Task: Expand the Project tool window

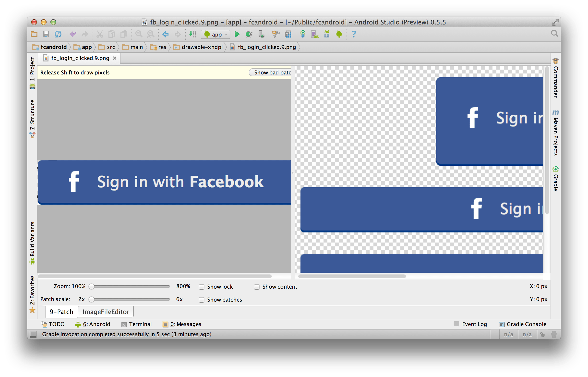Action: pyautogui.click(x=32, y=69)
